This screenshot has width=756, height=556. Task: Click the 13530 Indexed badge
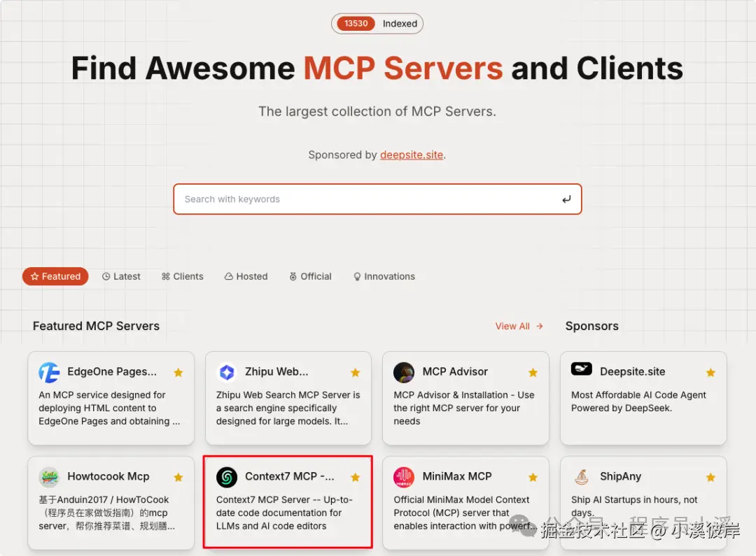[377, 24]
